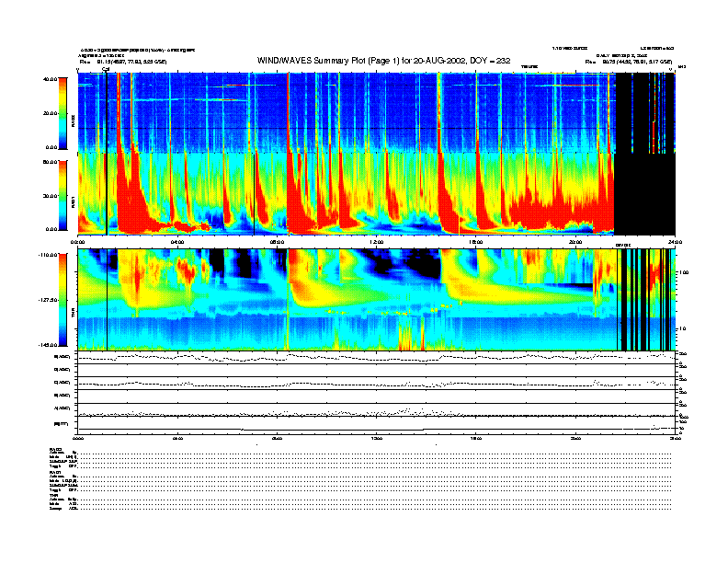Viewport: 728px width, 563px height.
Task: Select the 10 label on TNR right axis
Action: (x=684, y=328)
